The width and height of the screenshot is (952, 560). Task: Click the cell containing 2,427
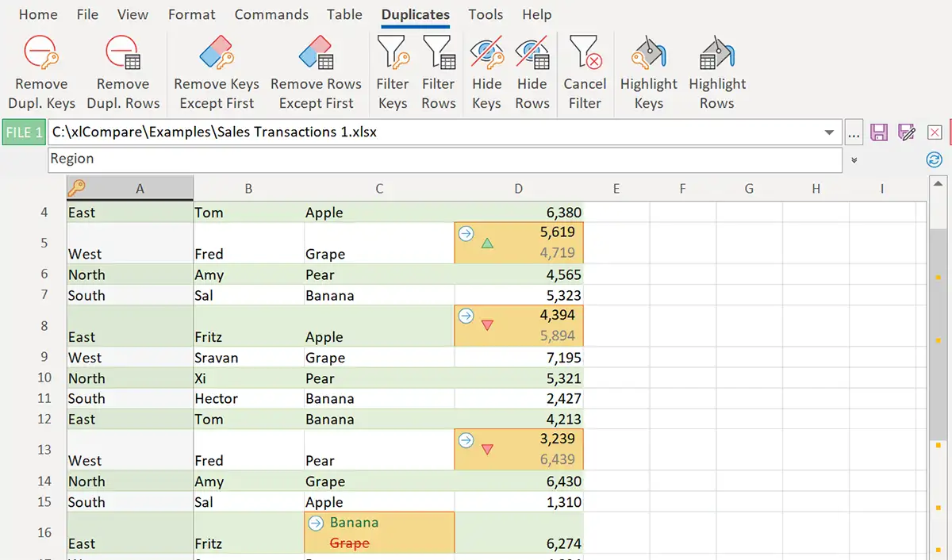click(519, 399)
